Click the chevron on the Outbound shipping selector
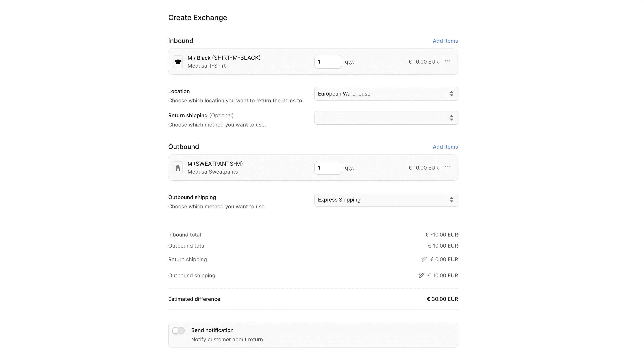644x362 pixels. pyautogui.click(x=451, y=199)
